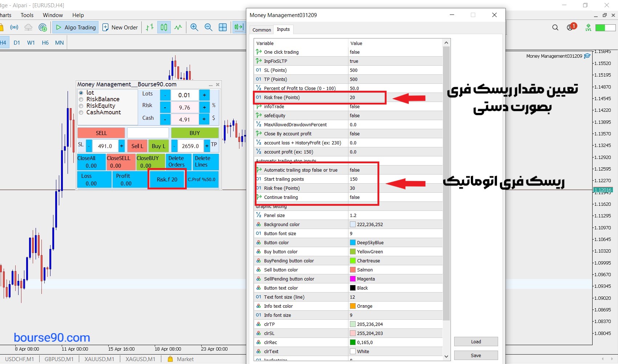
Task: Increase Lots value with plus button
Action: [205, 95]
